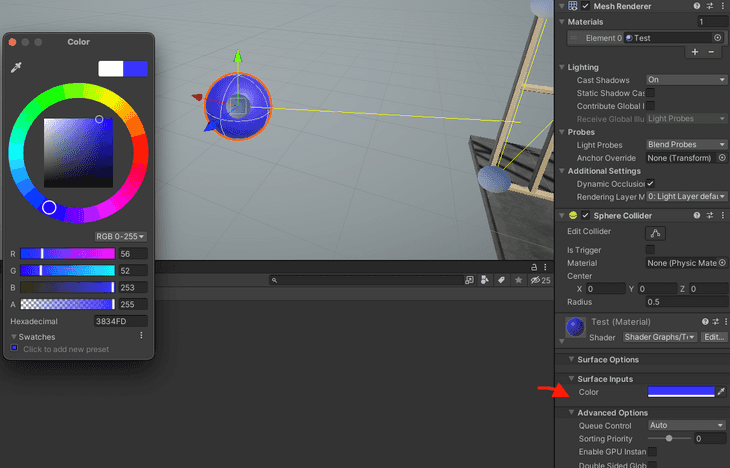Open the Shader Graphs shader dropdown
The height and width of the screenshot is (468, 730).
point(660,337)
